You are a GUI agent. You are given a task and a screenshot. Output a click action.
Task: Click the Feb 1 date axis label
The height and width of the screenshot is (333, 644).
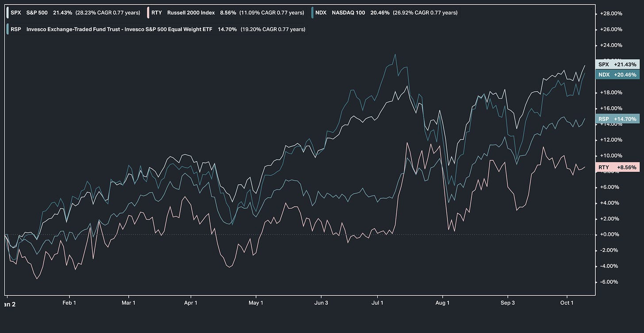click(x=70, y=303)
